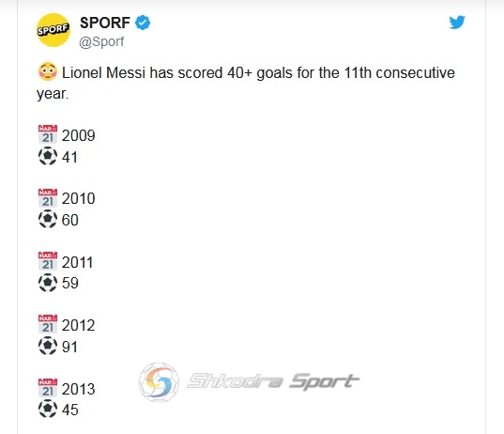
Task: Open the @Sporf handle link
Action: coord(101,42)
